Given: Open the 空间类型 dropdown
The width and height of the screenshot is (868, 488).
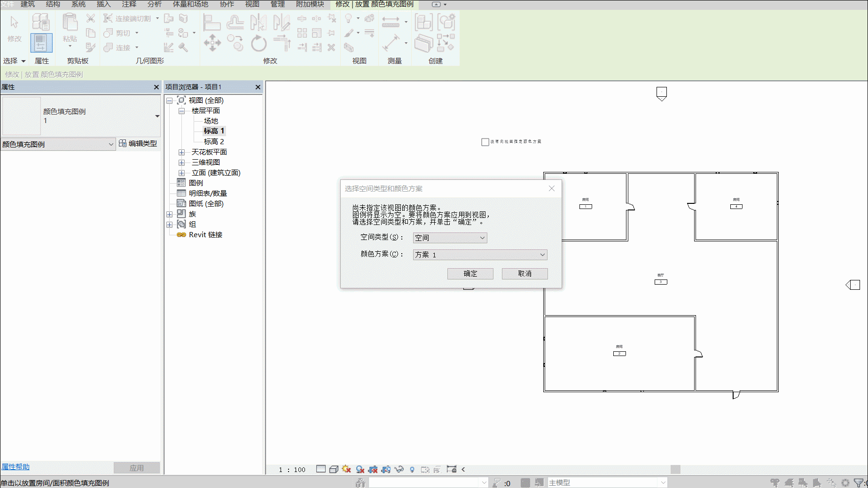Looking at the screenshot, I should pos(450,238).
